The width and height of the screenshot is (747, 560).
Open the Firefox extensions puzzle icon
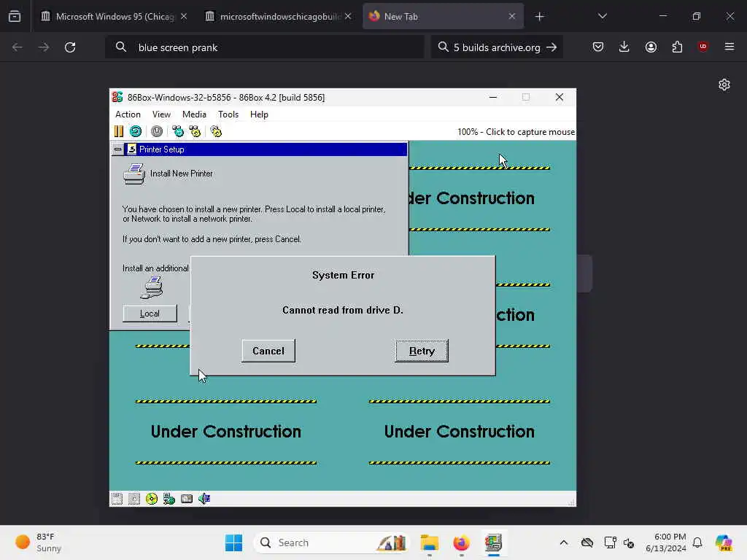coord(677,47)
